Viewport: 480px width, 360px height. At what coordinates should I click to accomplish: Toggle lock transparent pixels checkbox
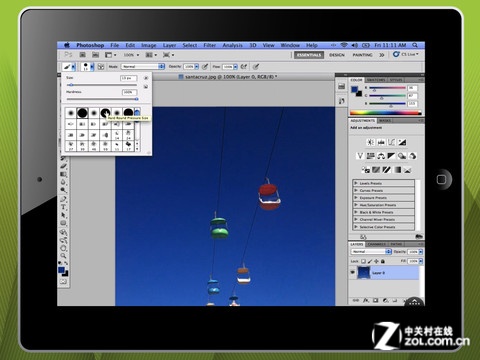coord(363,261)
